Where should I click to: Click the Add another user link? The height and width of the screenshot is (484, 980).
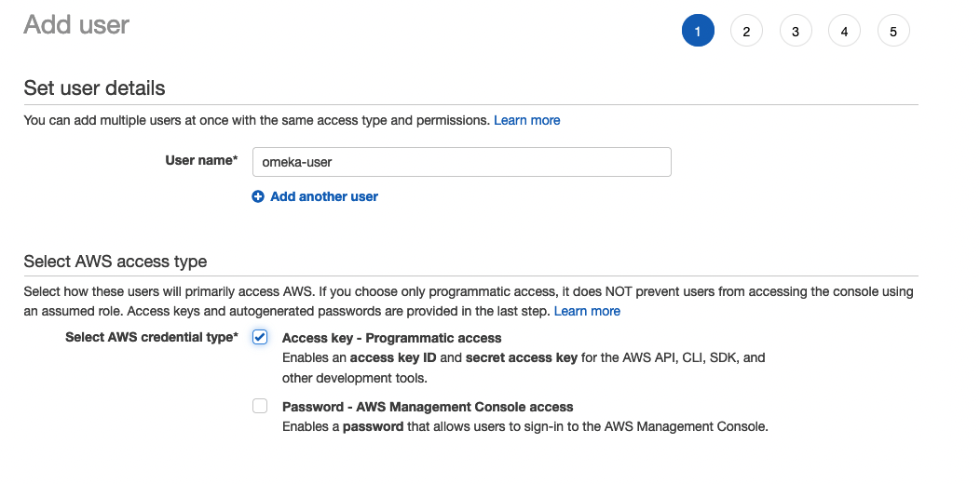[324, 196]
